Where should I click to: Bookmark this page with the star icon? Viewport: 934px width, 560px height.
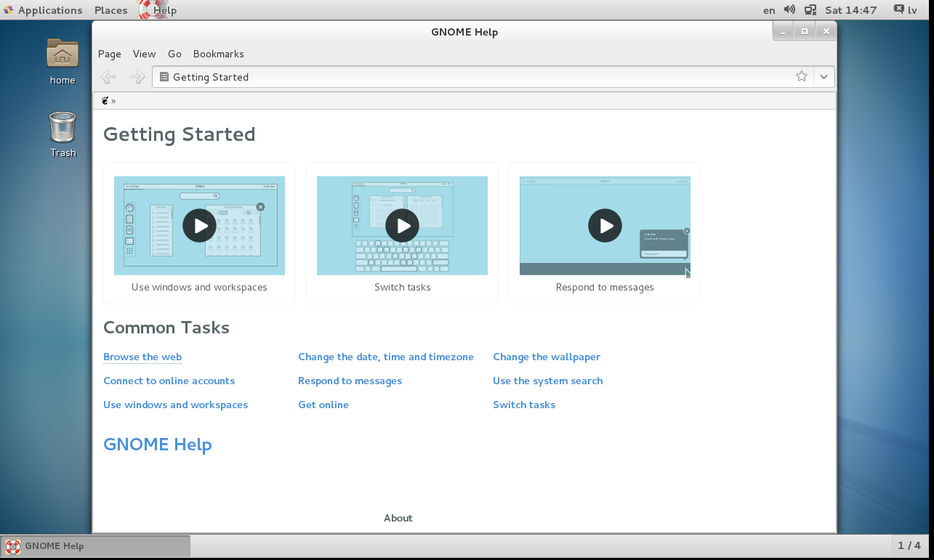coord(802,76)
